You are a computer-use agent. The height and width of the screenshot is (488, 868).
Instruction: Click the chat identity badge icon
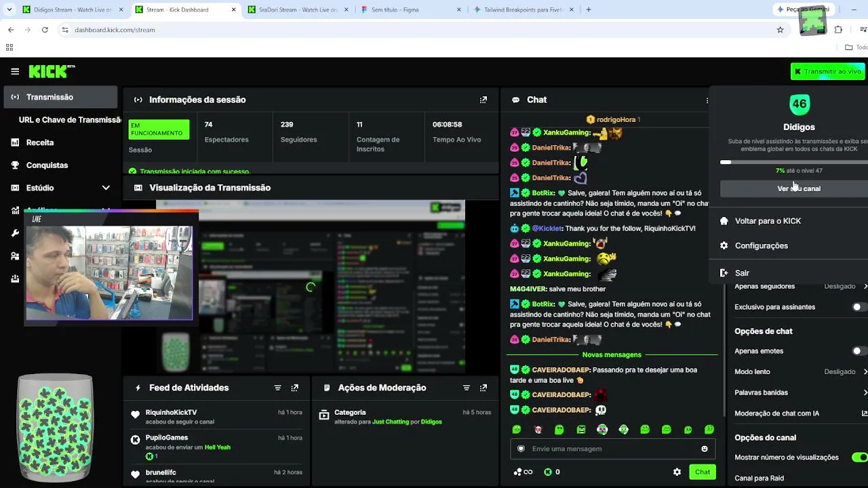[521, 449]
